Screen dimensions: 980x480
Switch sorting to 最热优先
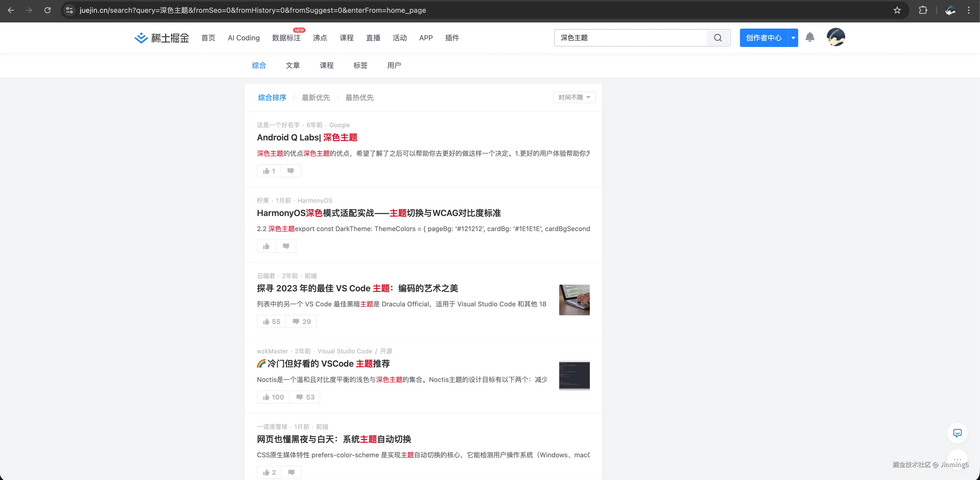(360, 98)
